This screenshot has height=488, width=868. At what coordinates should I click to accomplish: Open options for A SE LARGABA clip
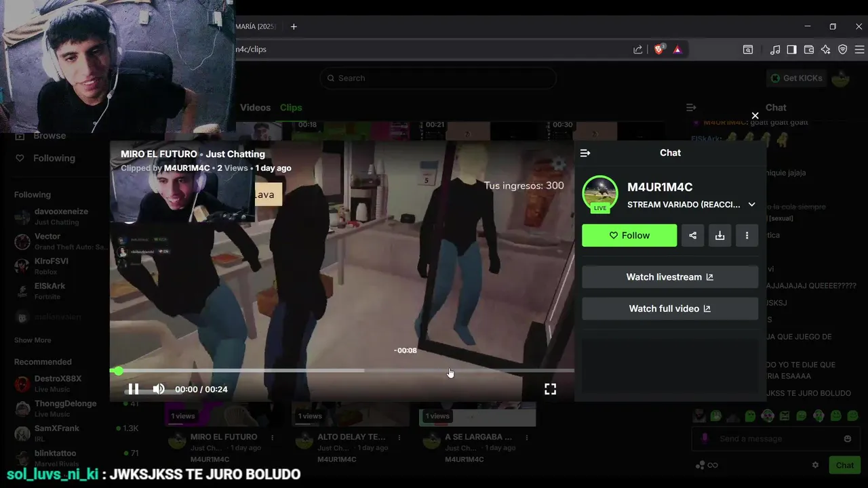point(526,437)
